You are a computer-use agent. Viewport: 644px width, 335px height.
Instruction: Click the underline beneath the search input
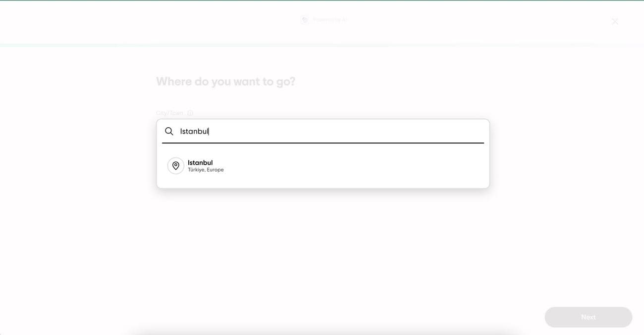click(322, 143)
